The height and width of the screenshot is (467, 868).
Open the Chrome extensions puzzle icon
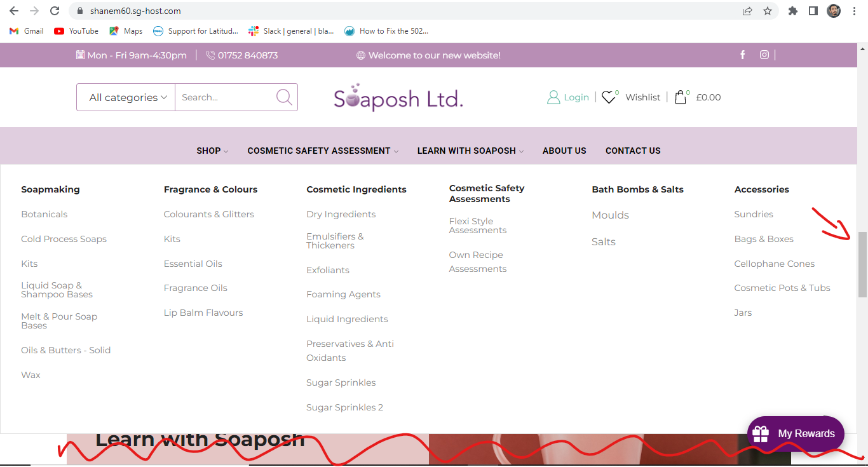[x=792, y=11]
